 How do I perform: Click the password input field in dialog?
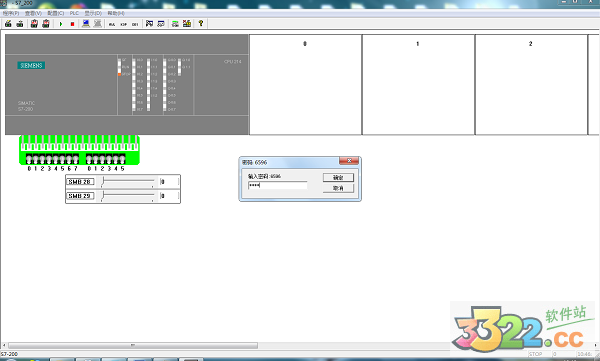coord(277,185)
